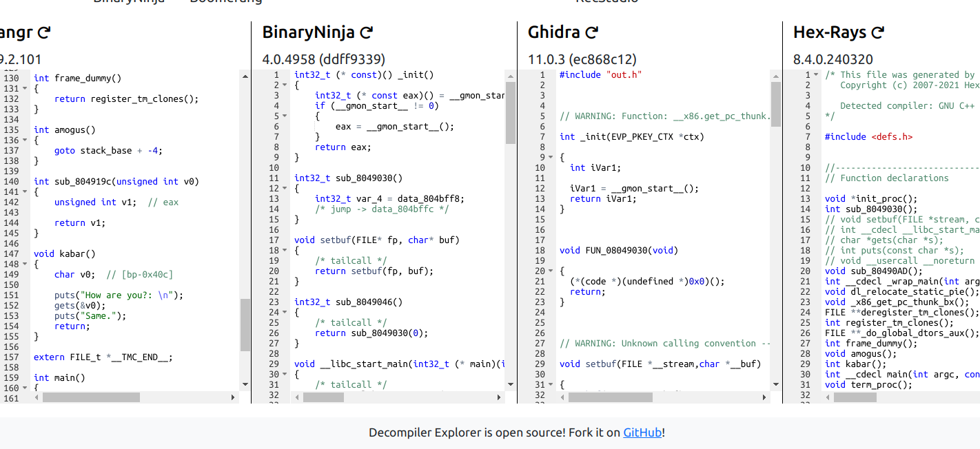Click angr panel scroll-up arrow

[x=245, y=76]
